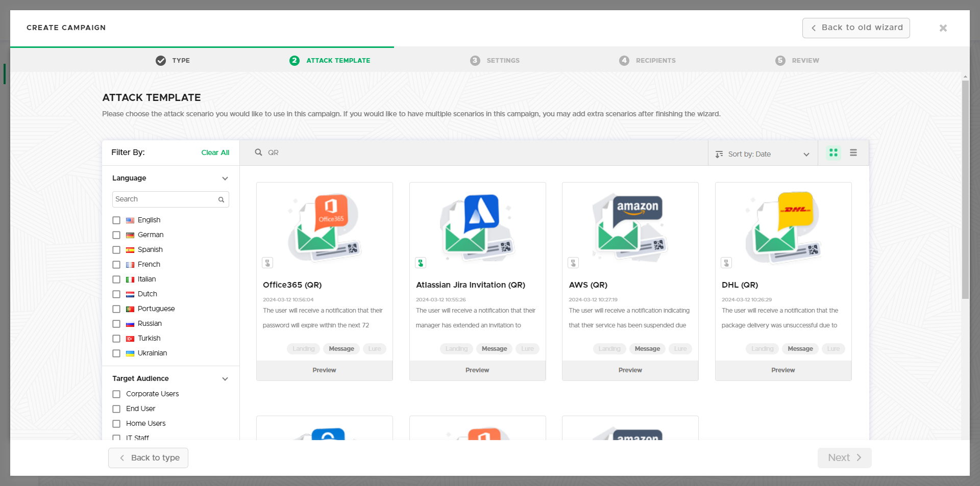Image resolution: width=980 pixels, height=486 pixels.
Task: Check the French language filter
Action: tap(116, 265)
